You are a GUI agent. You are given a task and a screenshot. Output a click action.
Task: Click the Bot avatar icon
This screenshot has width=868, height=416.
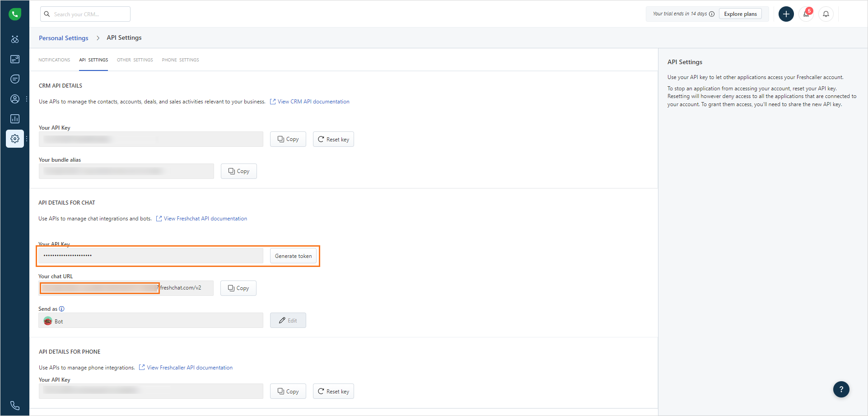(48, 321)
